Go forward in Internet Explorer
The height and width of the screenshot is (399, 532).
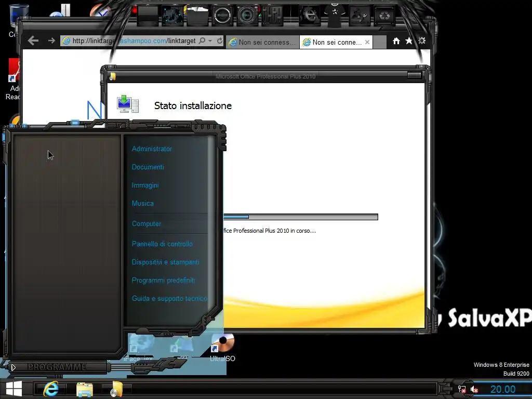(x=51, y=41)
